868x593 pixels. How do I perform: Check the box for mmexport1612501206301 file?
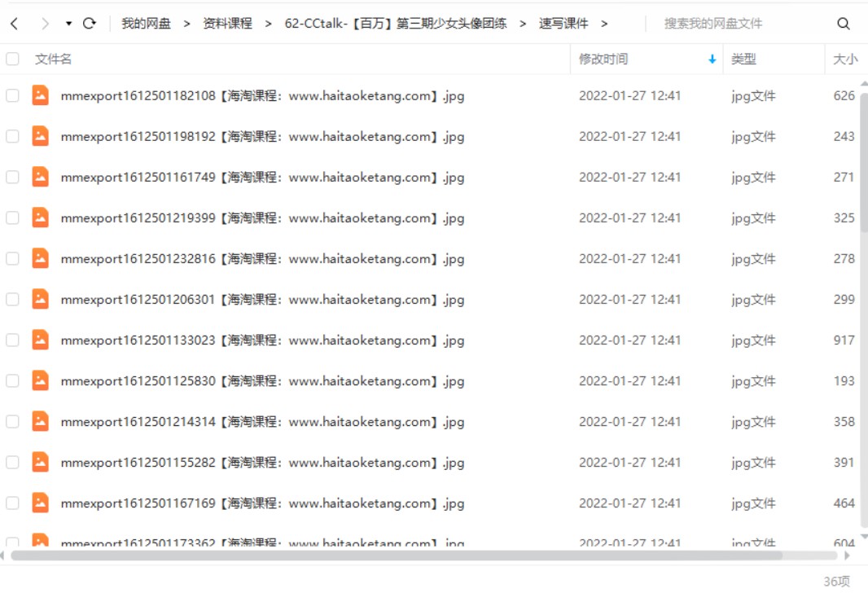[12, 299]
